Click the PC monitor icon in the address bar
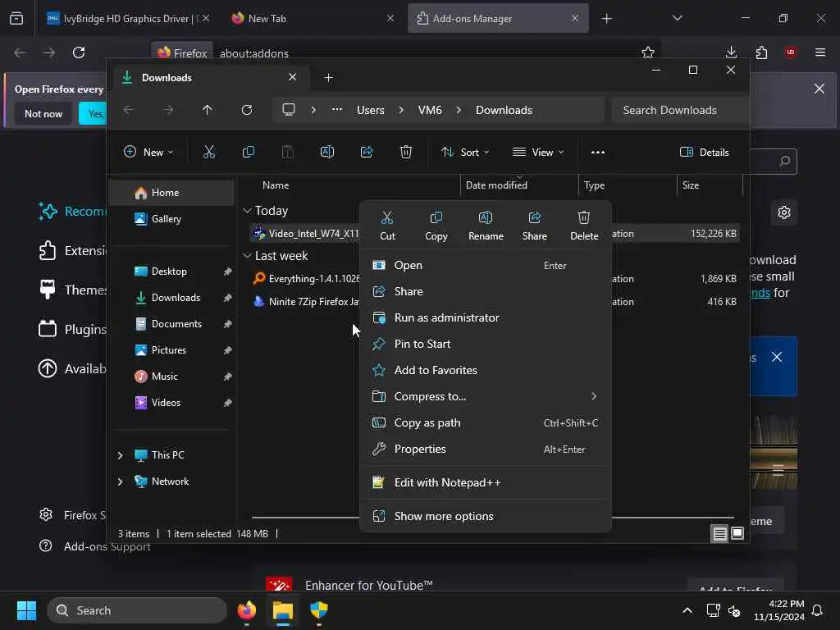The image size is (840, 630). [x=289, y=110]
